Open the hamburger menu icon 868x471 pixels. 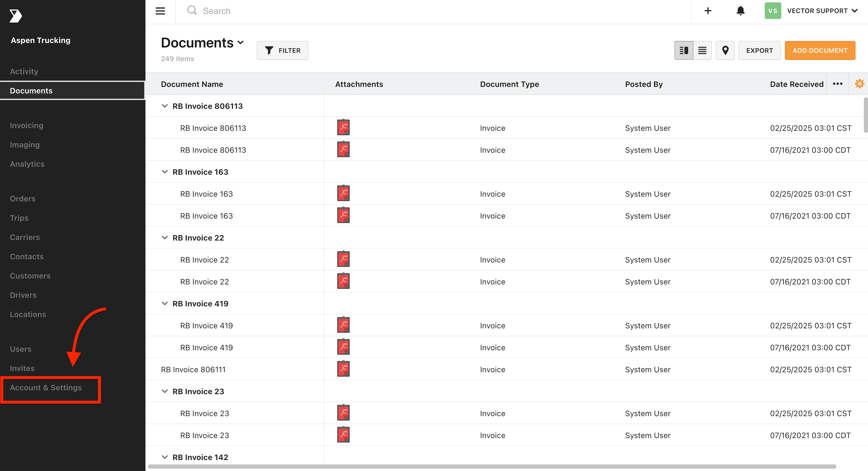(x=160, y=11)
